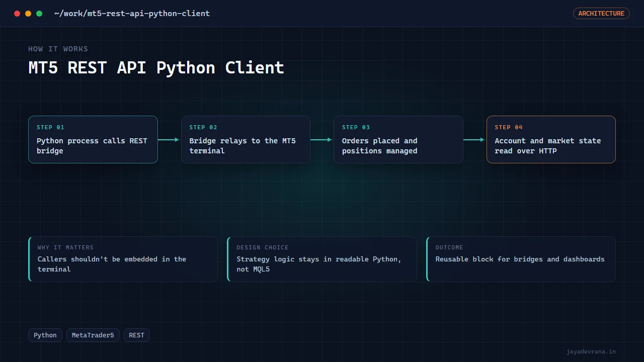Open the DESIGN CHOICE card
This screenshot has height=362, width=644.
click(x=322, y=259)
